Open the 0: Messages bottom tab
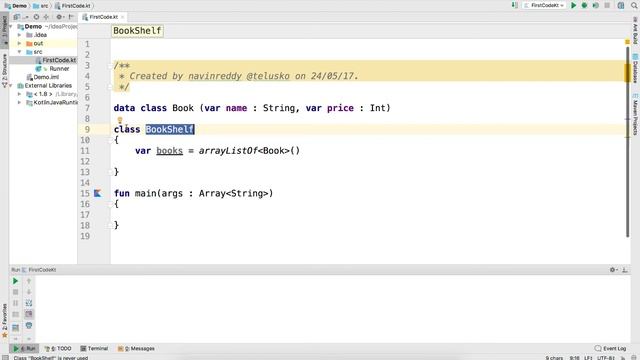Image resolution: width=640 pixels, height=360 pixels. pos(136,349)
